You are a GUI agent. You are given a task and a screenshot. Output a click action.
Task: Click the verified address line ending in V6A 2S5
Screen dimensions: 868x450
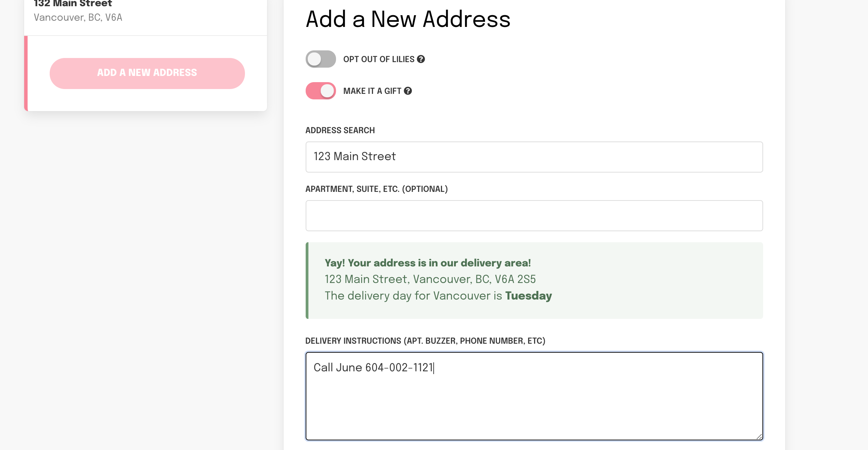(x=430, y=279)
